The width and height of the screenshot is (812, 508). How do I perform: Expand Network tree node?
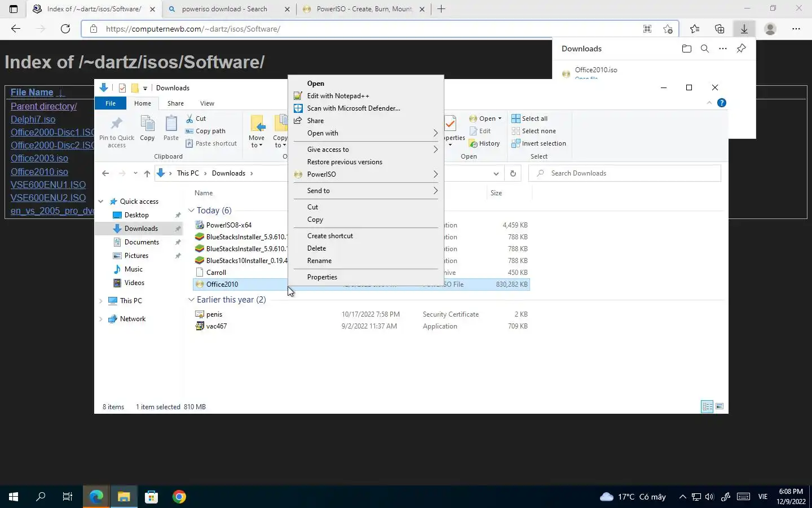coord(101,319)
